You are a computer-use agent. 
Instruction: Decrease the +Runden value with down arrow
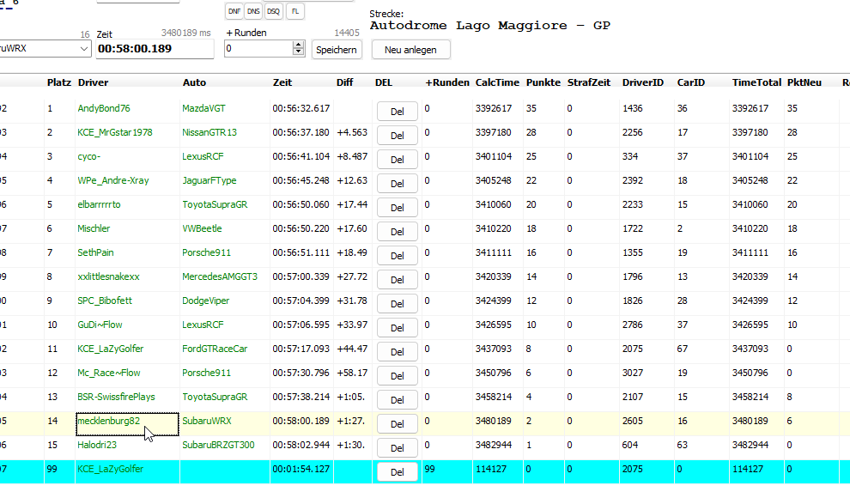(x=298, y=53)
